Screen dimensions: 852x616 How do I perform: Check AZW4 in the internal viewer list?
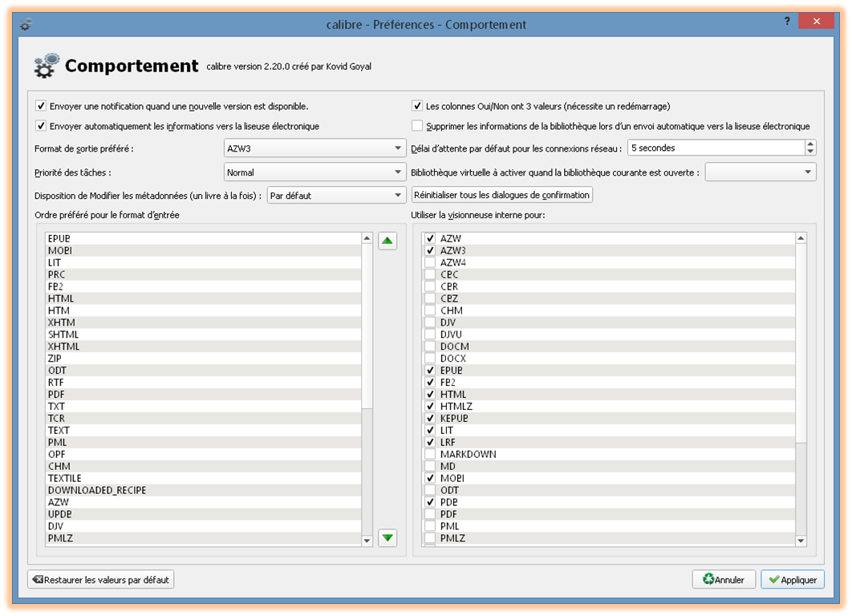tap(430, 262)
